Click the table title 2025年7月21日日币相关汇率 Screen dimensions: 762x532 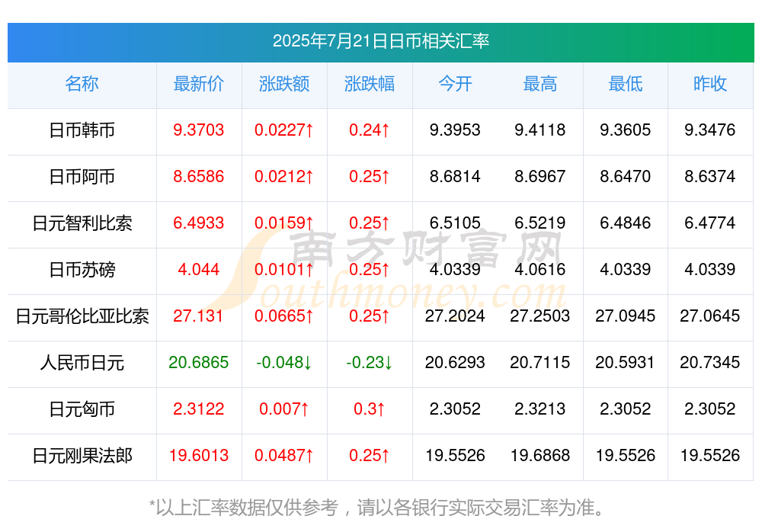click(x=380, y=41)
